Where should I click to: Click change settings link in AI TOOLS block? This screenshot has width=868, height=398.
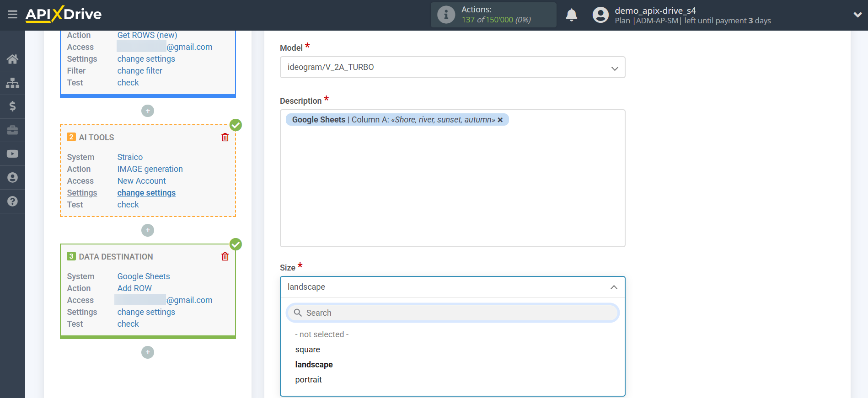[x=146, y=193]
